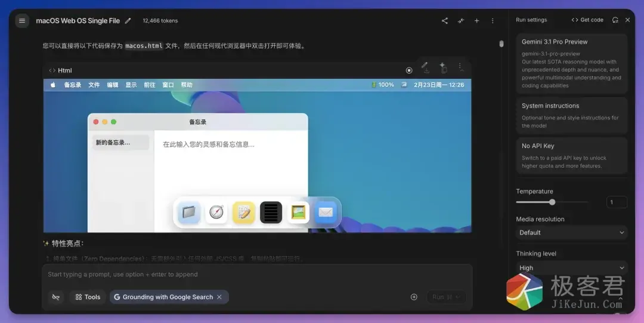Open the 编辑 menu

(113, 85)
